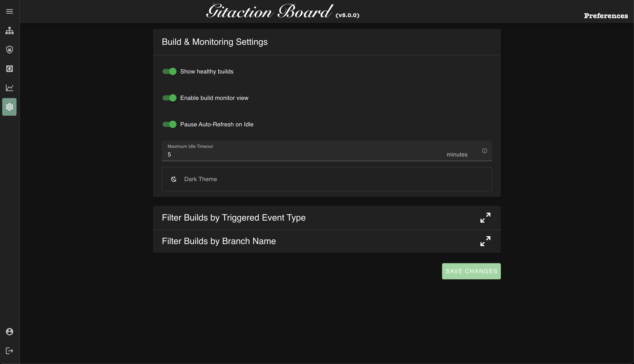This screenshot has width=634, height=364.
Task: Open the code scanning braces icon
Action: coord(10,69)
